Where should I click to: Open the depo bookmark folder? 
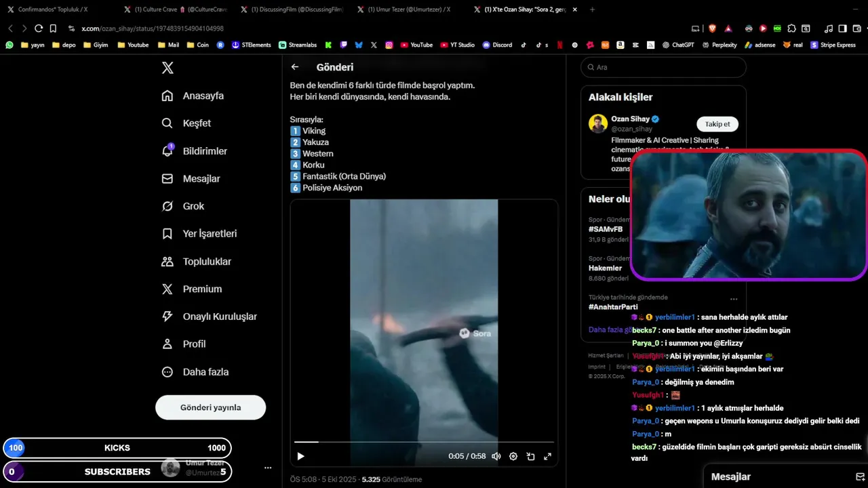(64, 45)
